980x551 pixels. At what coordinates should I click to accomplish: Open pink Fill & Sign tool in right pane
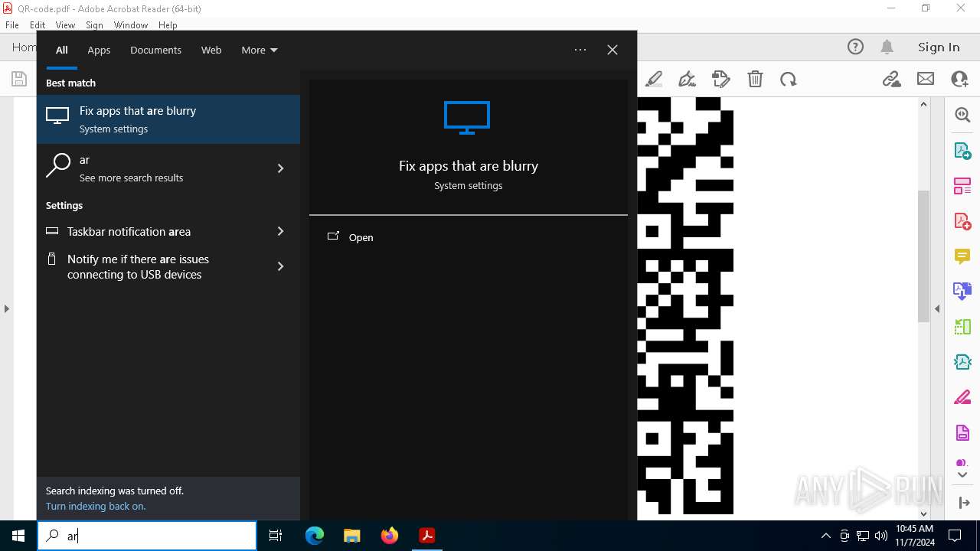[962, 397]
